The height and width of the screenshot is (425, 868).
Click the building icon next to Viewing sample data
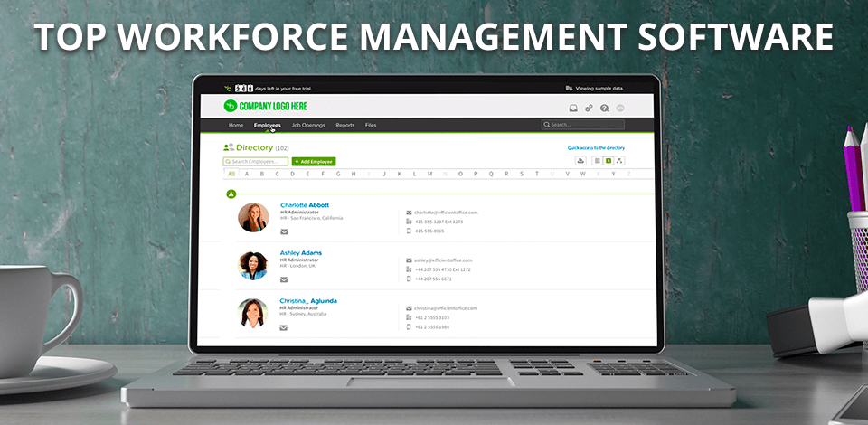point(569,88)
